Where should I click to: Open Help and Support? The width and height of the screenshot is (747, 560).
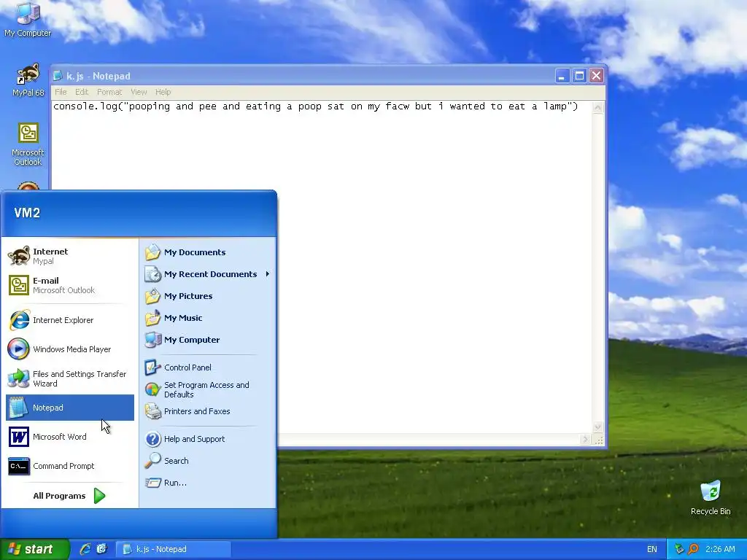pyautogui.click(x=208, y=439)
